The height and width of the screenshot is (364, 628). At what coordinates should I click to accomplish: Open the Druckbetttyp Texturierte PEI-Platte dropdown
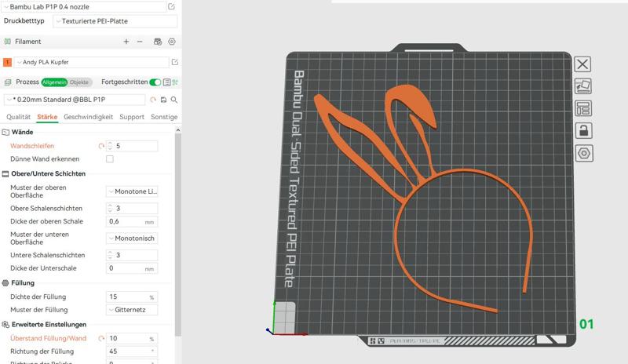tap(115, 21)
